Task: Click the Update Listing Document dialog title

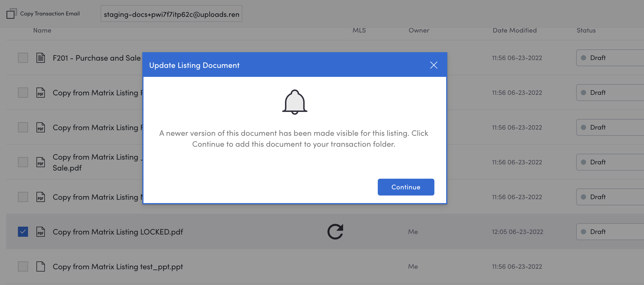Action: click(x=194, y=65)
